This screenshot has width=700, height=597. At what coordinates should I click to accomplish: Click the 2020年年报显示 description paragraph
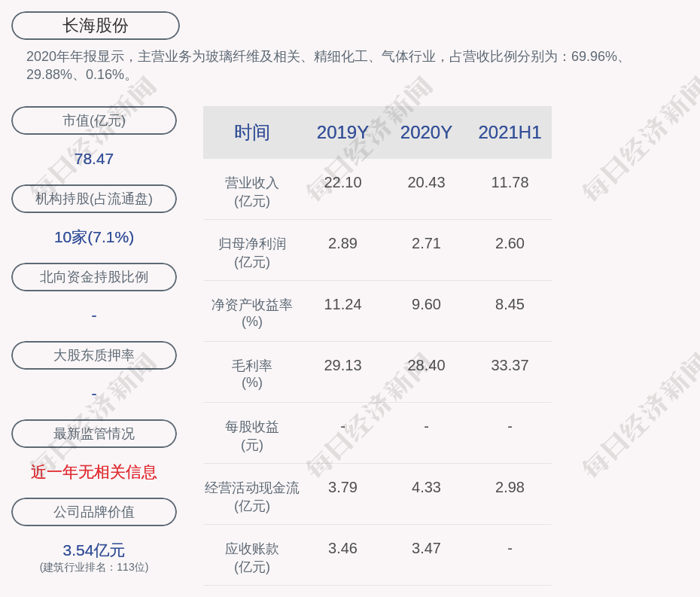click(326, 65)
